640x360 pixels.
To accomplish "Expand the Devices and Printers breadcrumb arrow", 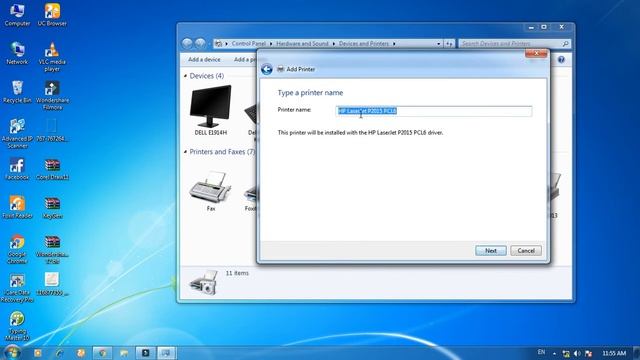I will (394, 44).
